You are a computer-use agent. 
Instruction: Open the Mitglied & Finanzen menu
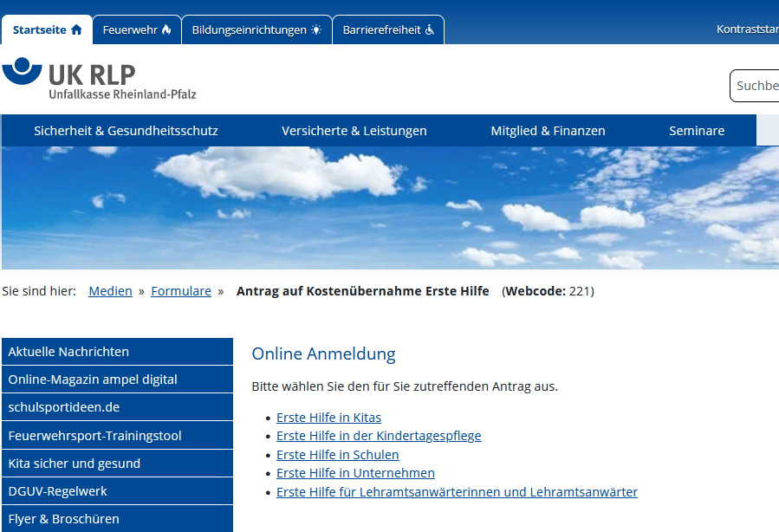coord(548,131)
